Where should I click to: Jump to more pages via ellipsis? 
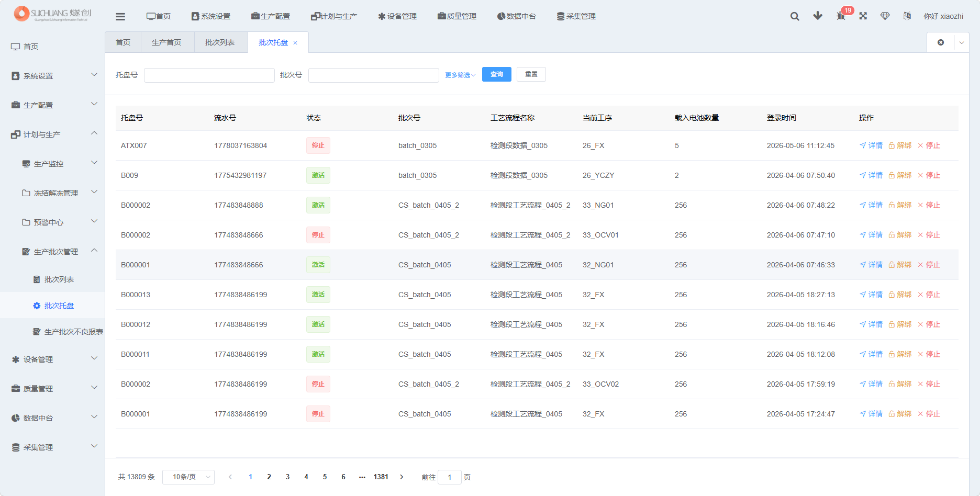click(x=362, y=477)
